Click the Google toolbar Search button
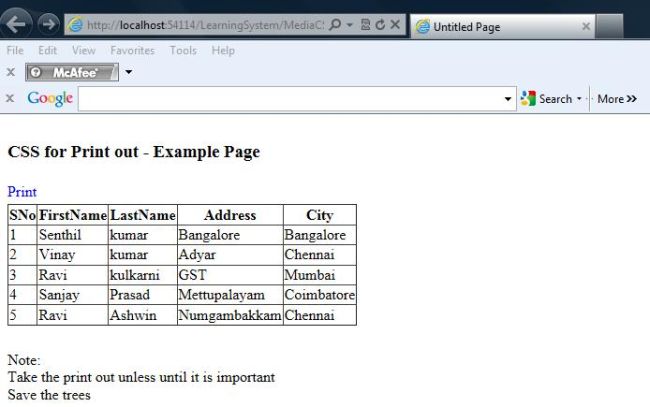The height and width of the screenshot is (407, 650). [x=546, y=99]
